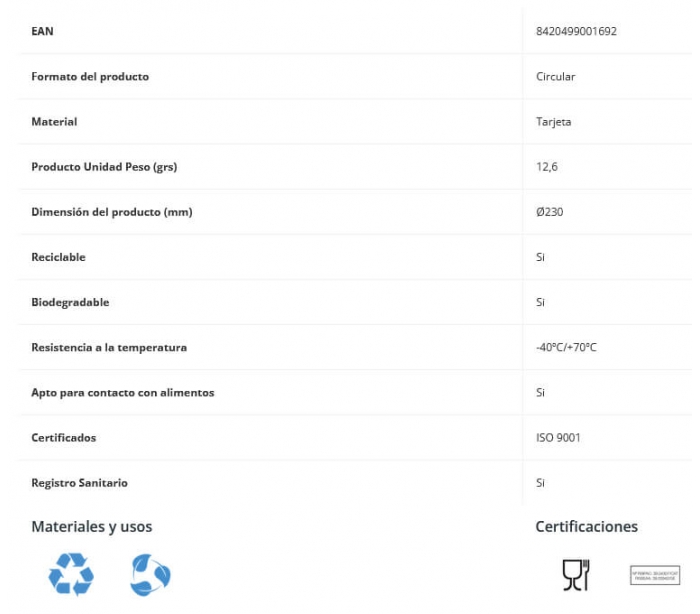
Task: Click the blue biodegradable leaf-circle icon
Action: (x=150, y=575)
